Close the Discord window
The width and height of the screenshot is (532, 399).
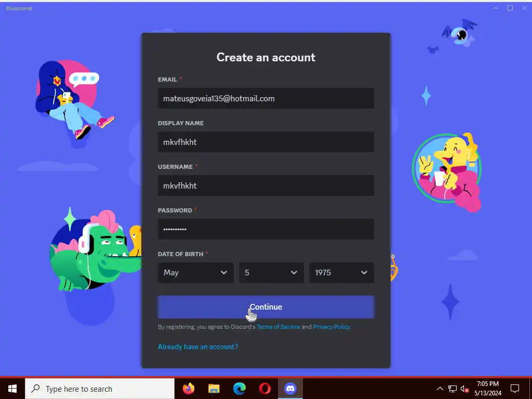pos(525,8)
